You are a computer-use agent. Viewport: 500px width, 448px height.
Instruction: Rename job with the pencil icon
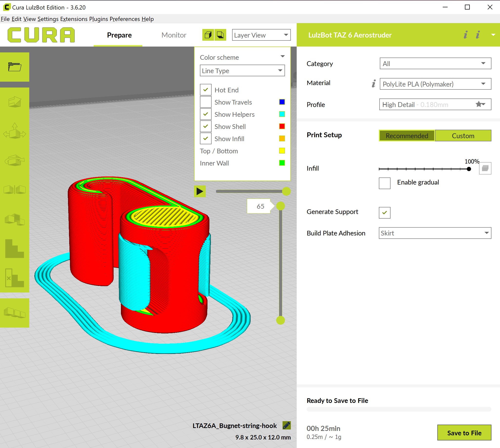coord(286,425)
